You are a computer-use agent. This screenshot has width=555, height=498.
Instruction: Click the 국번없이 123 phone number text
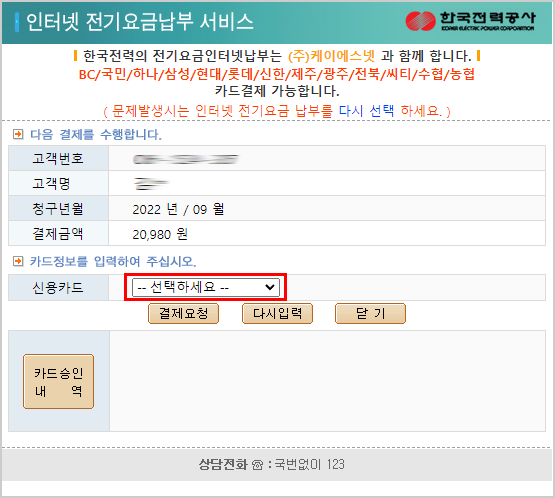coord(310,464)
